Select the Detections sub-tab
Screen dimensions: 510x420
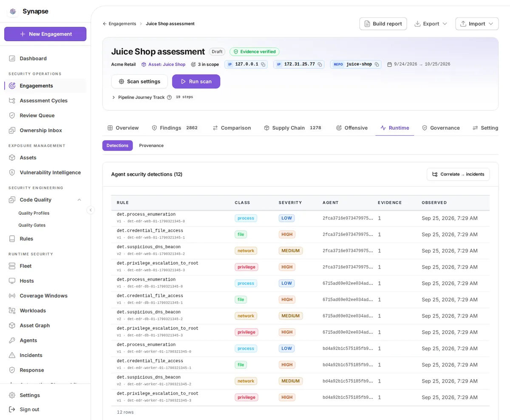click(117, 145)
